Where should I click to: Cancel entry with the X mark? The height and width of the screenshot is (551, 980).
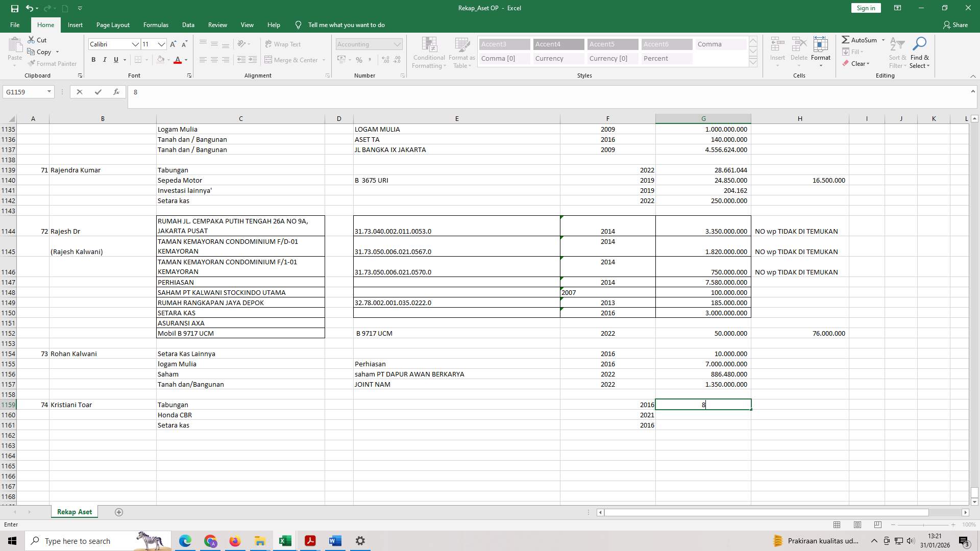80,92
